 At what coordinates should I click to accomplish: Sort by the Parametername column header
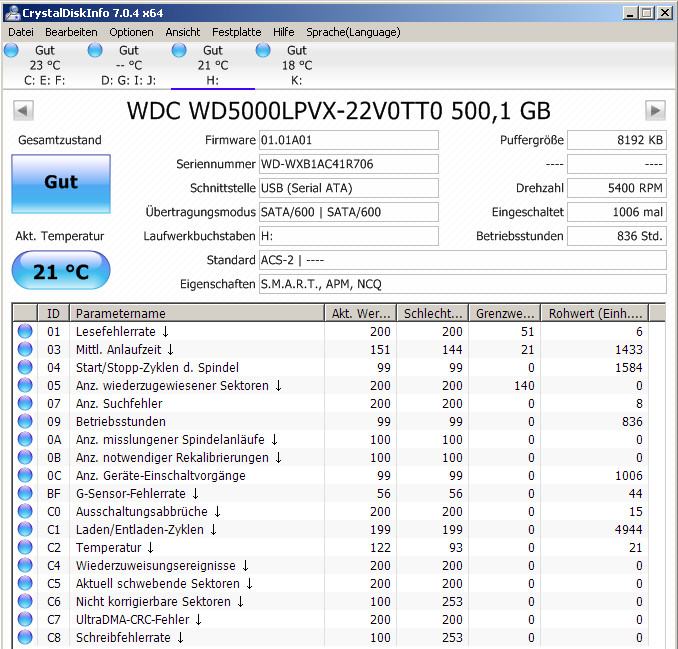197,313
